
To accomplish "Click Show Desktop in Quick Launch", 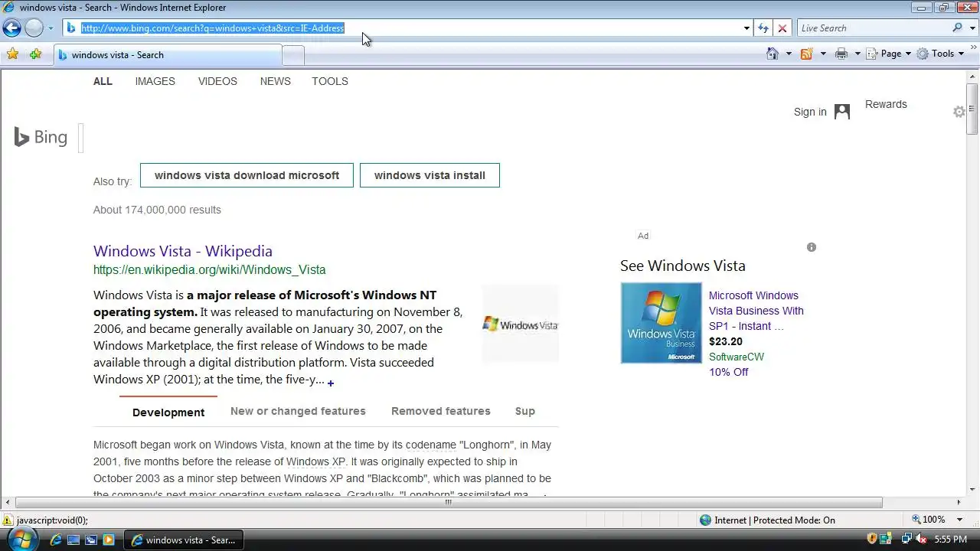I will (73, 540).
